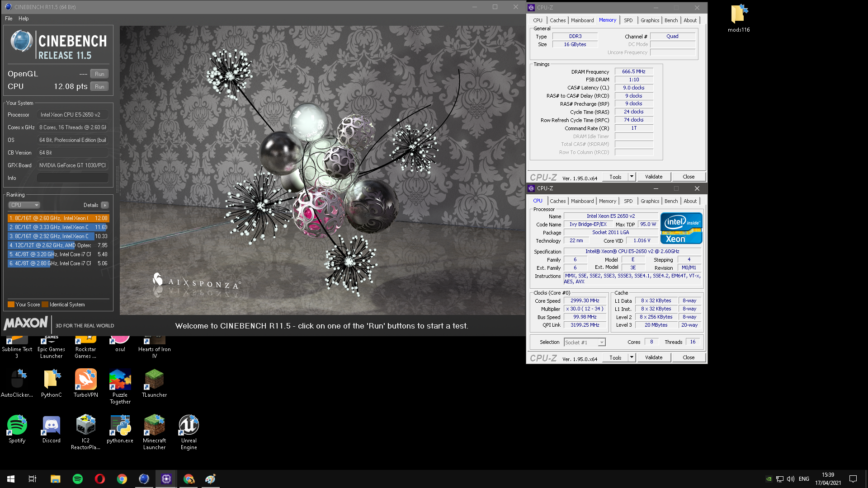This screenshot has height=488, width=868.
Task: Launch Minecraft Launcher from desktop
Action: pyautogui.click(x=154, y=432)
